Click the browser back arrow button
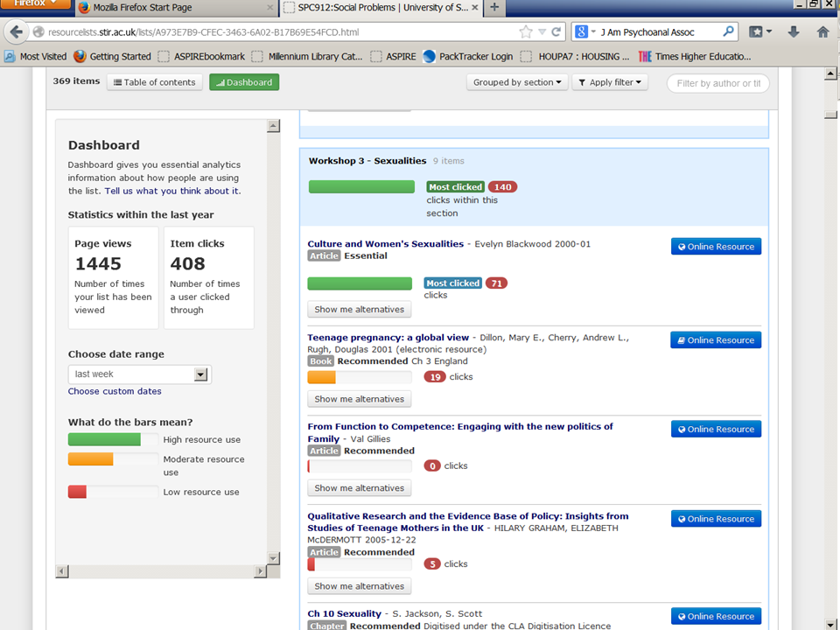The height and width of the screenshot is (630, 840). click(16, 32)
